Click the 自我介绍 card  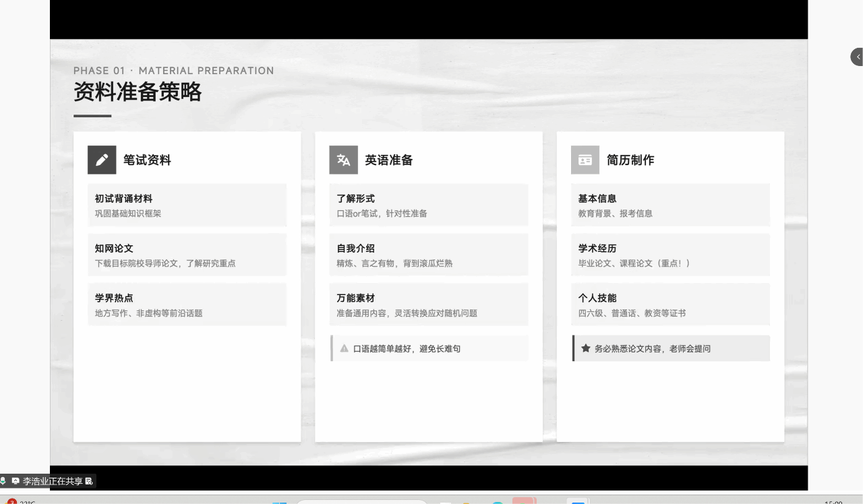(x=428, y=255)
